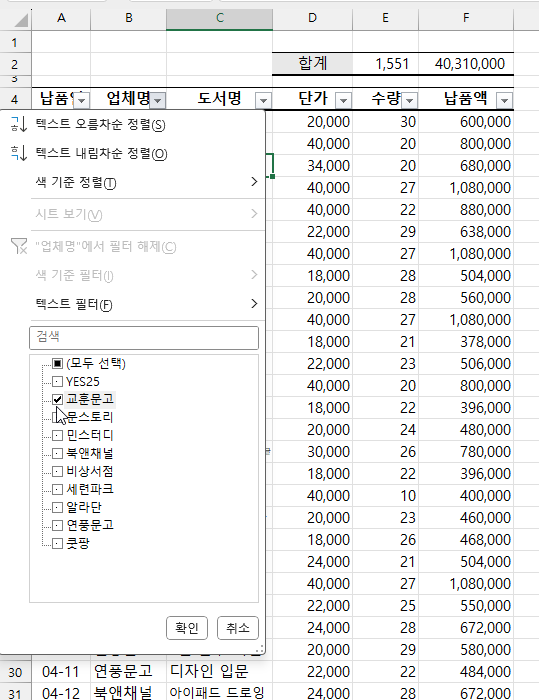Check the 북앤채널 checkbox
Image resolution: width=539 pixels, height=700 pixels.
pos(57,454)
